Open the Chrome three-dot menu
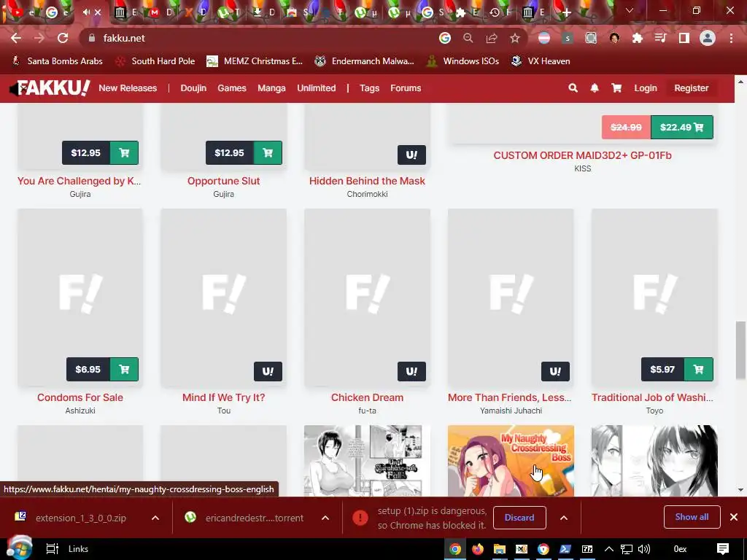The width and height of the screenshot is (747, 560). pos(731,38)
